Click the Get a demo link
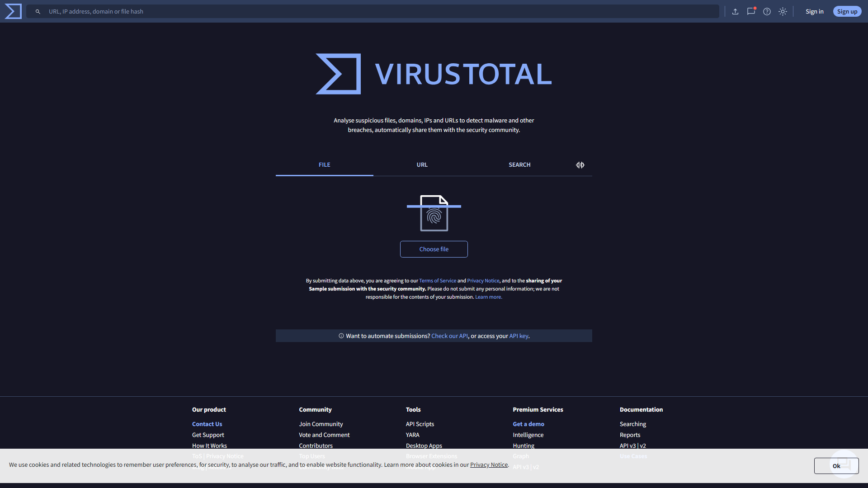 click(x=528, y=424)
